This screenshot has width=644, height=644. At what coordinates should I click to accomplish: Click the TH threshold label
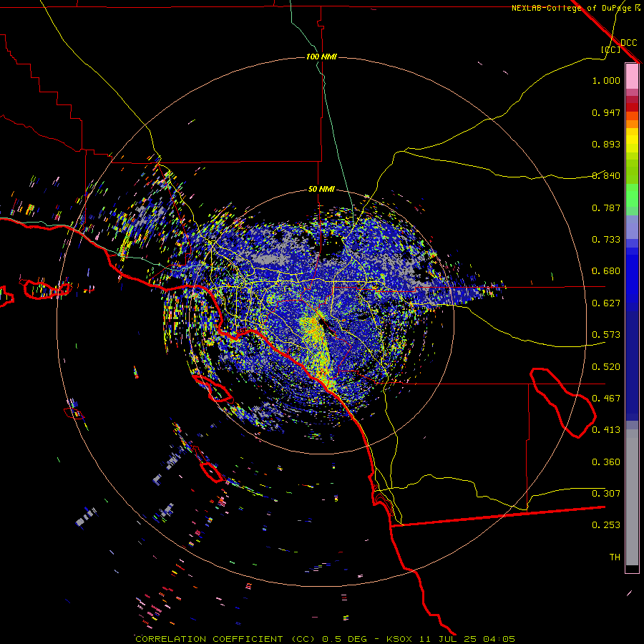[x=615, y=557]
